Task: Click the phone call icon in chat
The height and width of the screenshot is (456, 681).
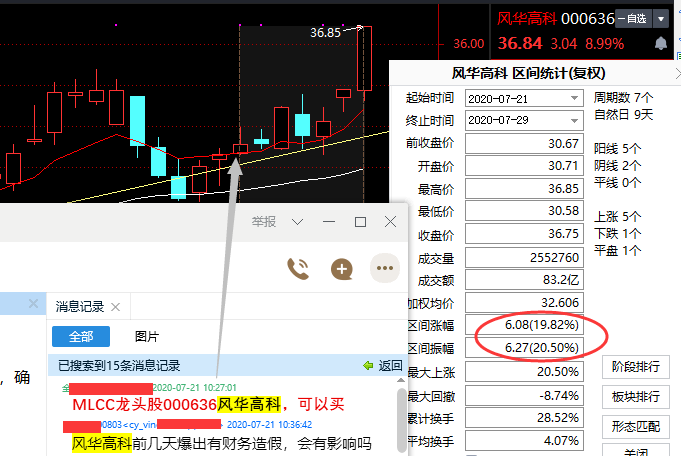Action: point(298,269)
